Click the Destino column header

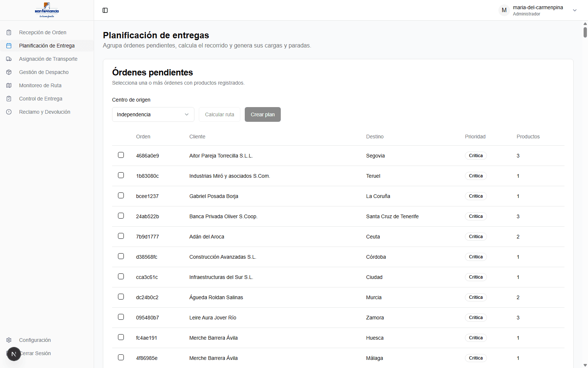coord(375,137)
